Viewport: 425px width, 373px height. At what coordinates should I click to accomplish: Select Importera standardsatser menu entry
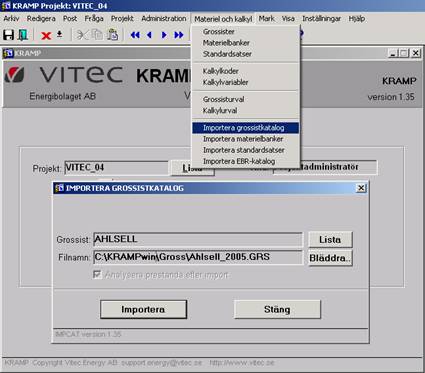point(246,150)
